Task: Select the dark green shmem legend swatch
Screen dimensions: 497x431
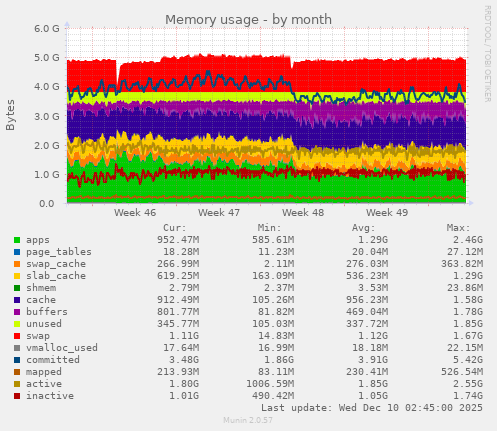Action: tap(17, 288)
